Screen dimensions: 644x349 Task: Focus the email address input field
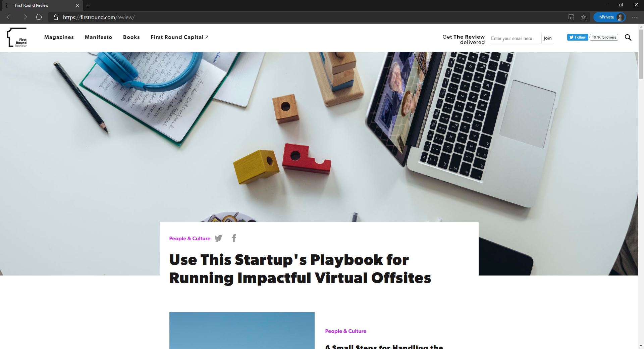516,38
